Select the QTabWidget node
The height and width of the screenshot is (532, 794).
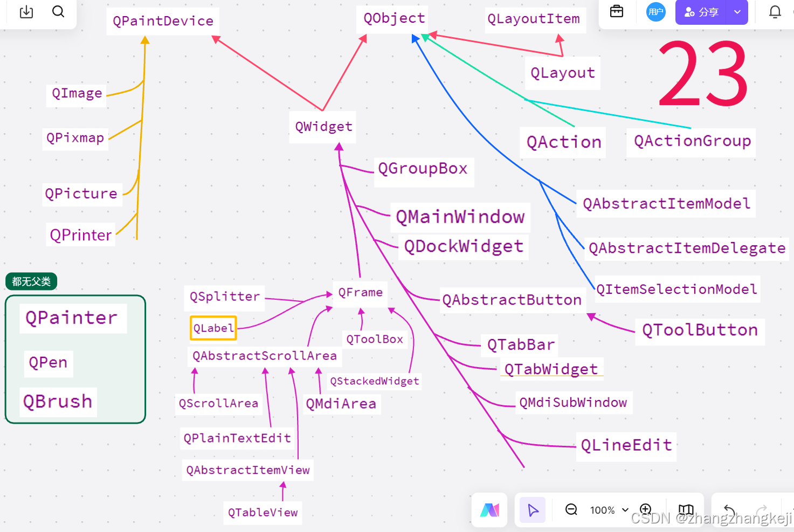(x=551, y=370)
